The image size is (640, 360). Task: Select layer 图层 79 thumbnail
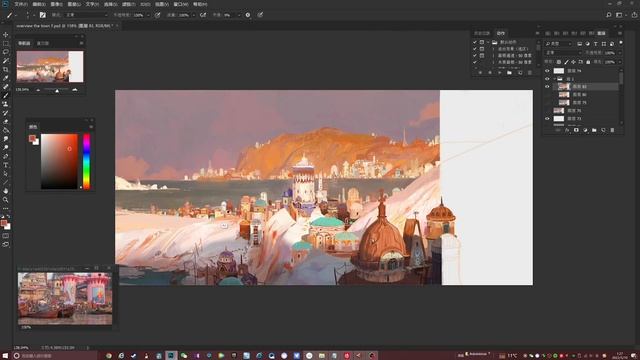(x=564, y=102)
